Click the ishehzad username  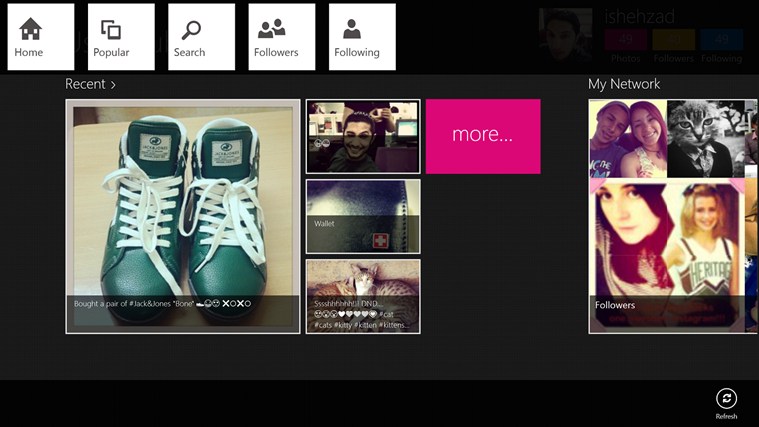(640, 16)
